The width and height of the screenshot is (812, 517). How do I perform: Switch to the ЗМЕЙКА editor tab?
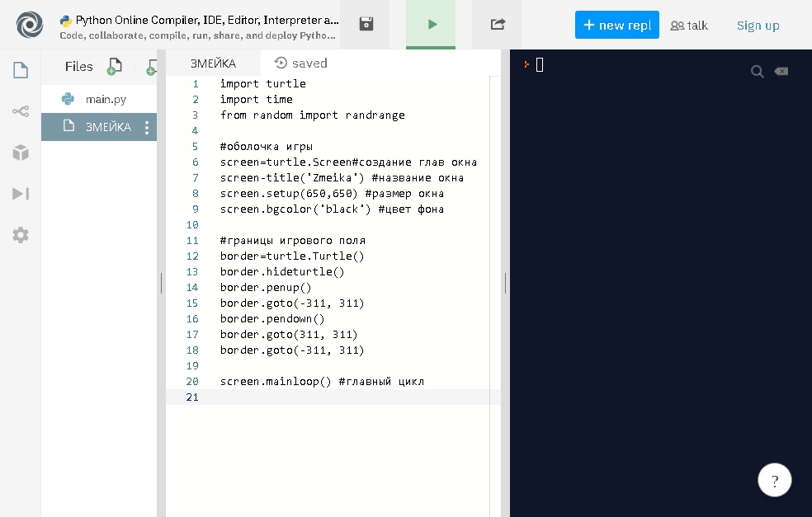pyautogui.click(x=213, y=63)
